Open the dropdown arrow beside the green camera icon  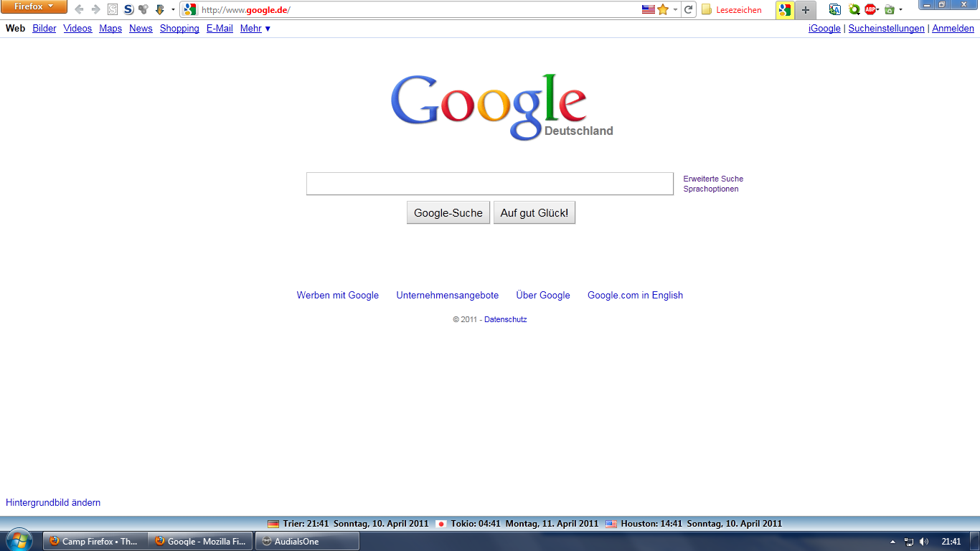pos(900,10)
